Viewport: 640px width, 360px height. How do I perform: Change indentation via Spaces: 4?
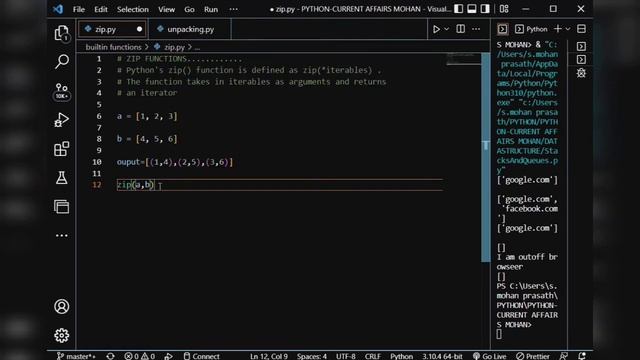click(x=312, y=356)
